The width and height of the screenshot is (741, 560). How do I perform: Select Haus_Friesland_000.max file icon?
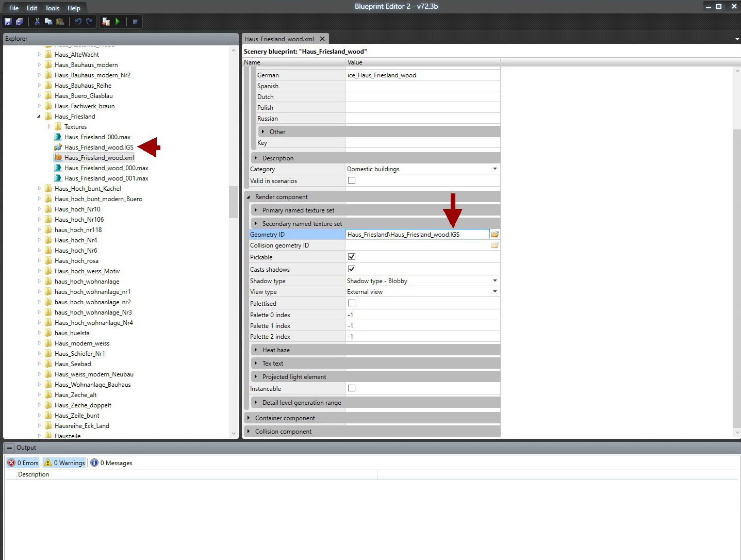pyautogui.click(x=58, y=137)
